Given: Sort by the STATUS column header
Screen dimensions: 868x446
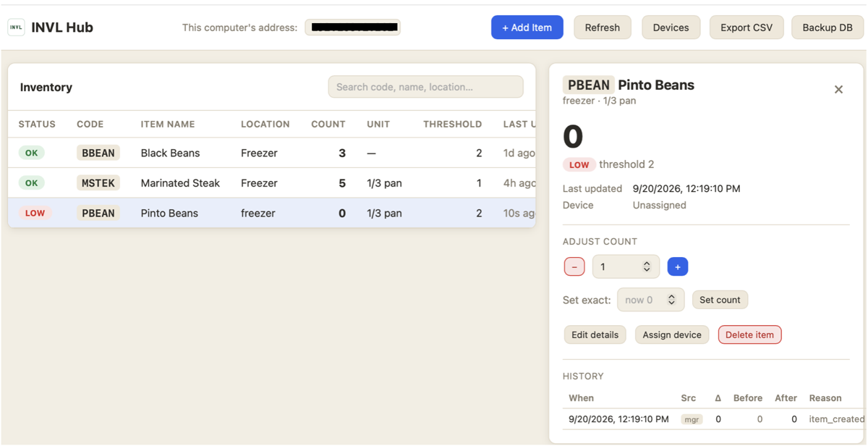Looking at the screenshot, I should coord(37,125).
